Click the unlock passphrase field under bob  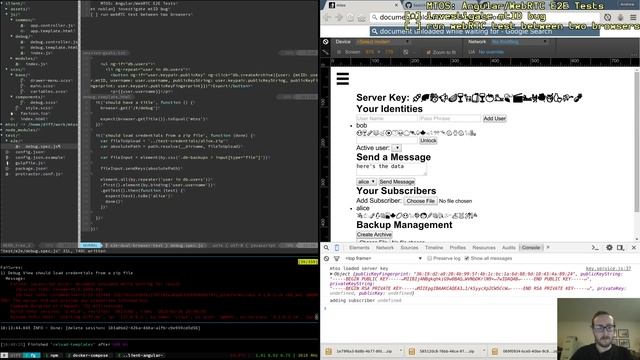coord(387,140)
